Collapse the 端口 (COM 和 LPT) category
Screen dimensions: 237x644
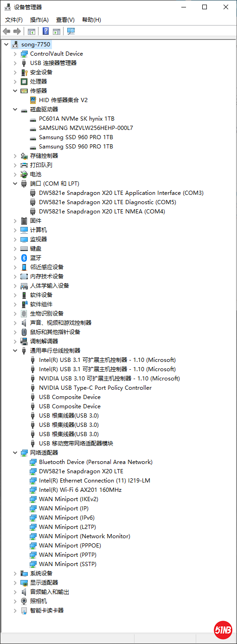click(15, 184)
